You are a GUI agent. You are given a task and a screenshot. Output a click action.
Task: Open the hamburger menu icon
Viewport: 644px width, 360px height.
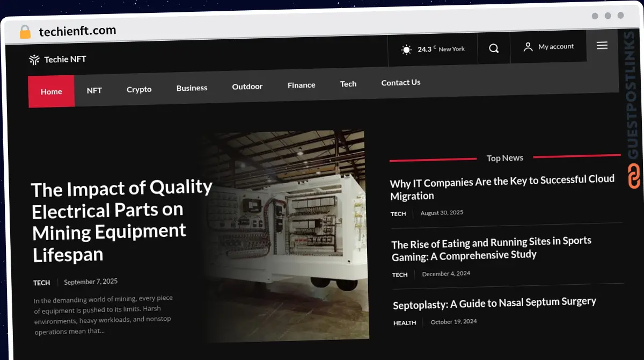pyautogui.click(x=602, y=46)
